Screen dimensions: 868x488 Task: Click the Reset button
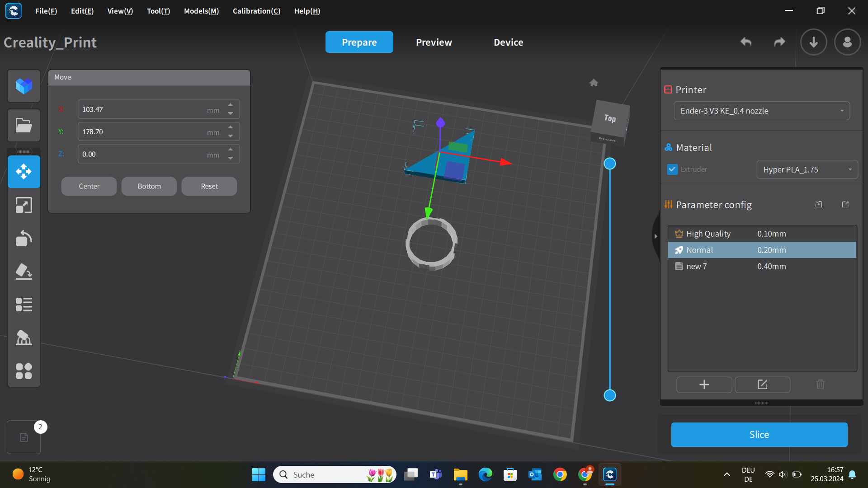tap(209, 186)
